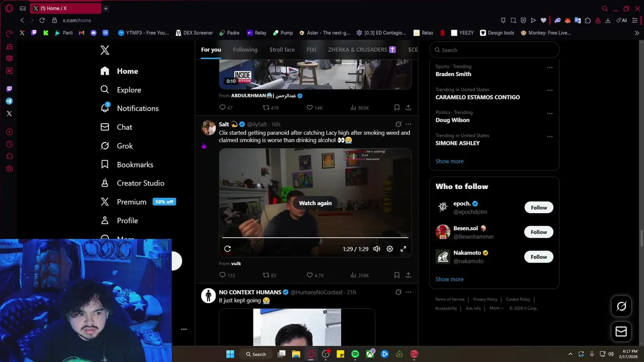Open the SIMONE ASHLEY trend
This screenshot has width=644, height=362.
[x=457, y=143]
